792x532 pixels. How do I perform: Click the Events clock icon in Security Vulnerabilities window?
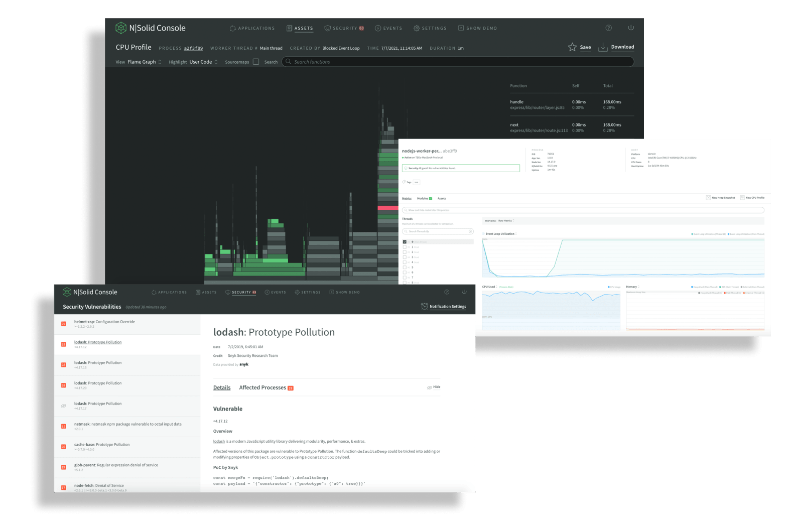tap(268, 292)
